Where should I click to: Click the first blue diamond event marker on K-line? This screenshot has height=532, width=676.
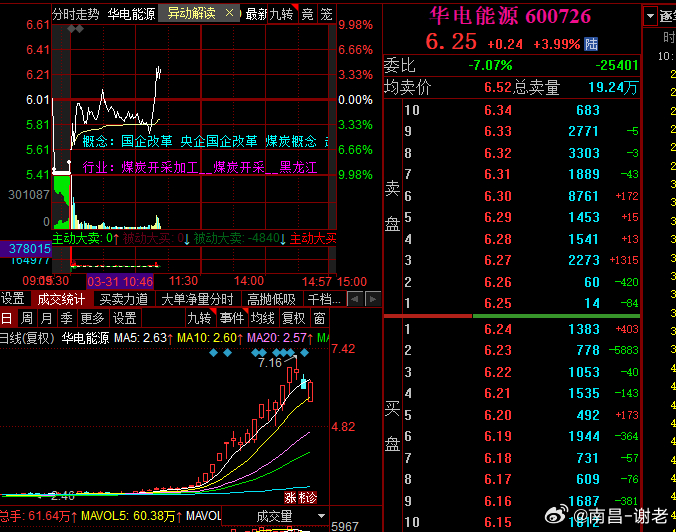point(213,353)
